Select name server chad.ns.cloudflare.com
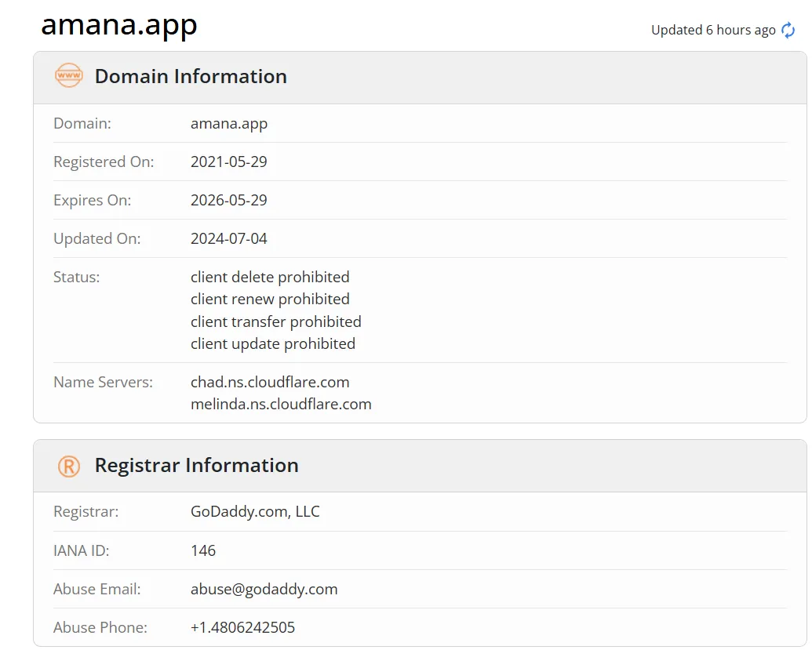This screenshot has width=812, height=650. (270, 382)
